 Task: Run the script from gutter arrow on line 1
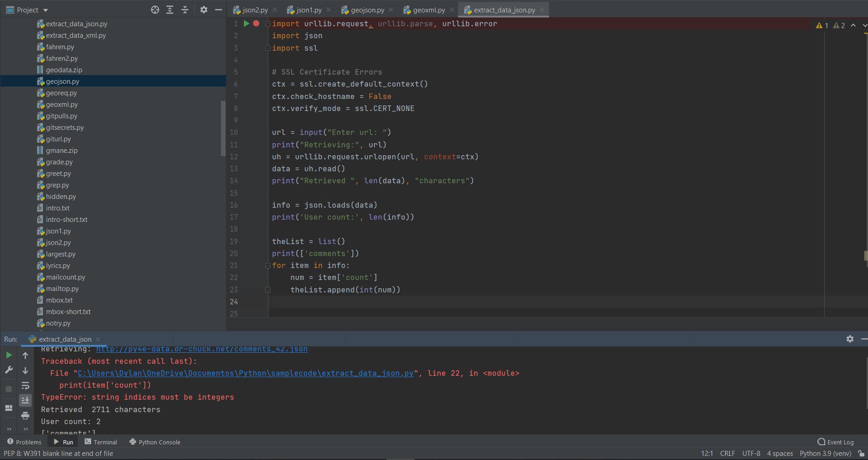[x=246, y=23]
